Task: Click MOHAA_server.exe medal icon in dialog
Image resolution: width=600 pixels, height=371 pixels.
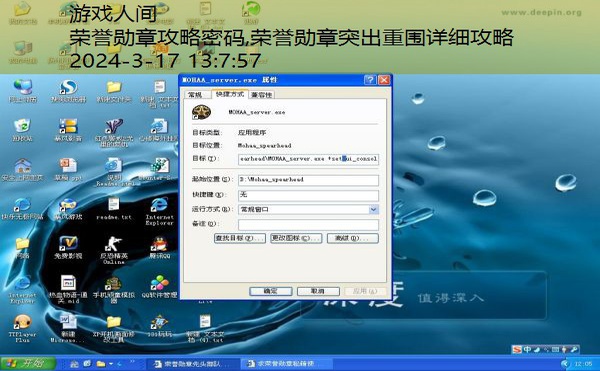Action: [201, 112]
